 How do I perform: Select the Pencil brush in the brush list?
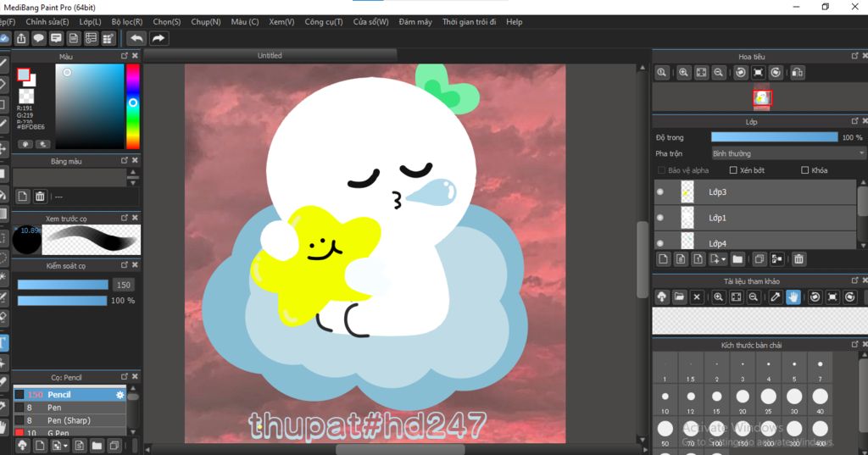point(70,395)
